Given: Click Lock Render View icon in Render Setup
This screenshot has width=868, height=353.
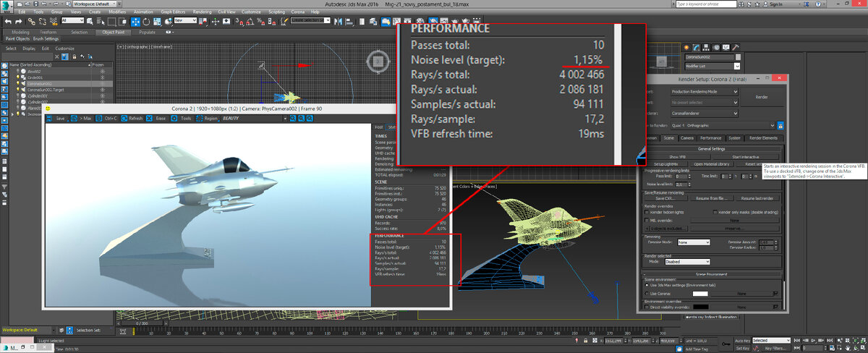Looking at the screenshot, I should [780, 125].
